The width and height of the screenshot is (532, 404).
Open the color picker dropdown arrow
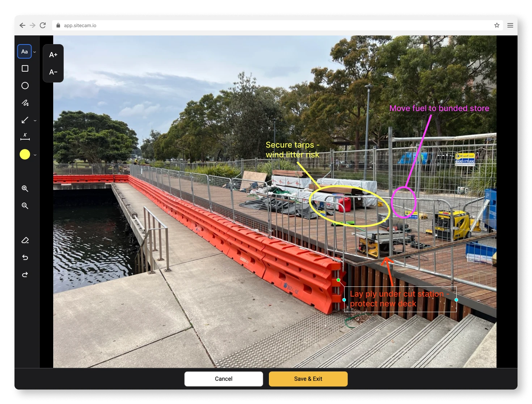[x=35, y=155]
